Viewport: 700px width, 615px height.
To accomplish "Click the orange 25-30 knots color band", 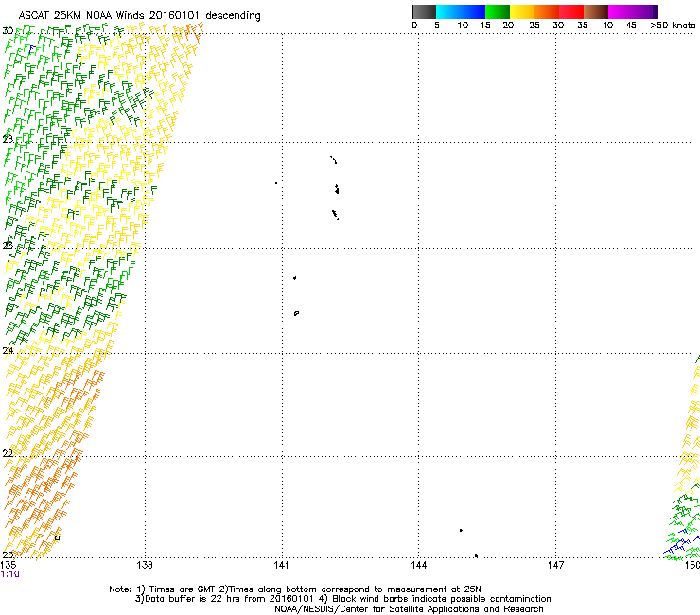I will 547,11.
